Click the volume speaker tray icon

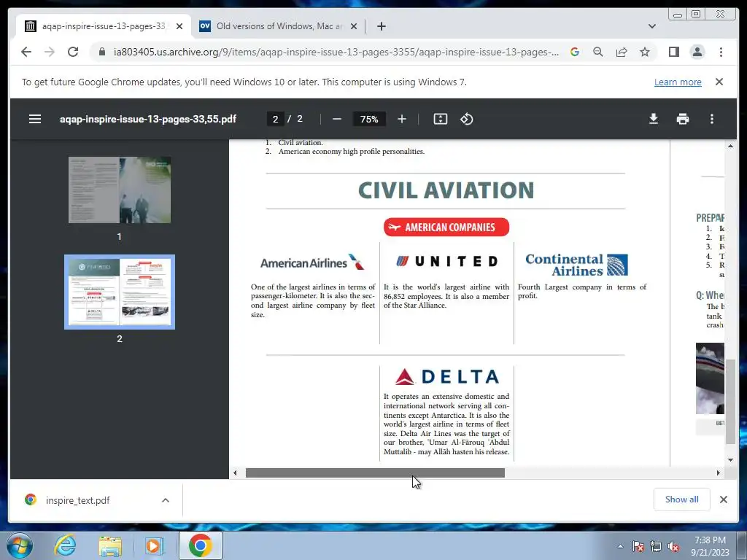(x=673, y=546)
